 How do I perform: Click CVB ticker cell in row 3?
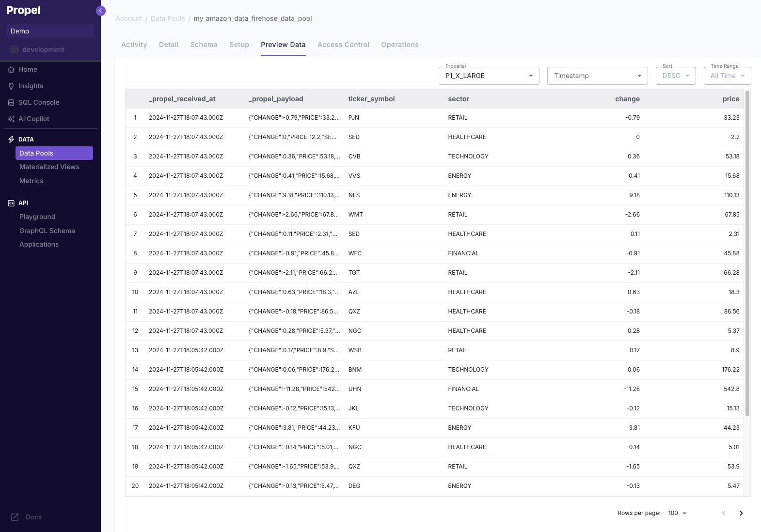click(x=354, y=156)
